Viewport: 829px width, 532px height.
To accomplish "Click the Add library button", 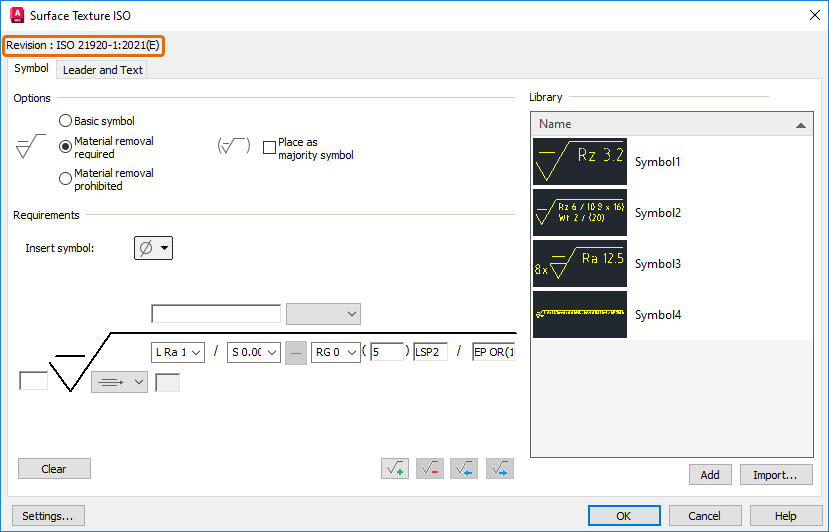I will pyautogui.click(x=710, y=475).
